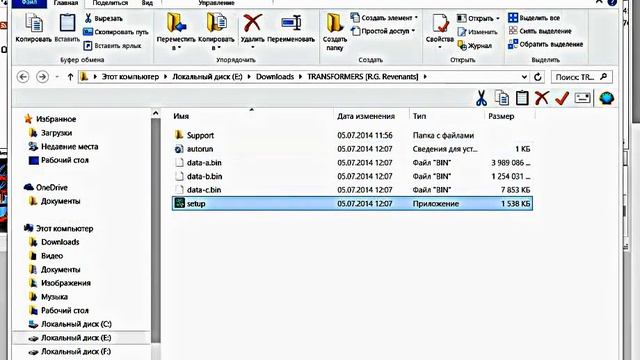Screen dimensions: 640x360
Task: Switch to the Главная ribbon tab
Action: tap(66, 3)
